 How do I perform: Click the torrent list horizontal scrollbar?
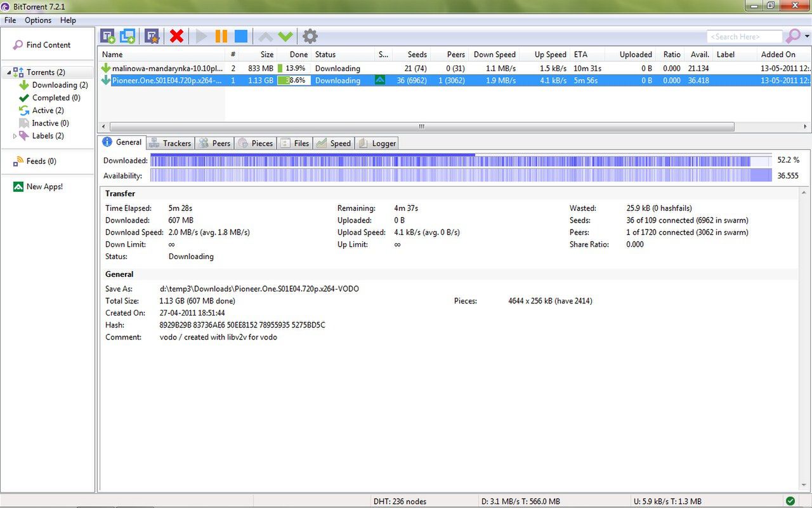pos(421,126)
